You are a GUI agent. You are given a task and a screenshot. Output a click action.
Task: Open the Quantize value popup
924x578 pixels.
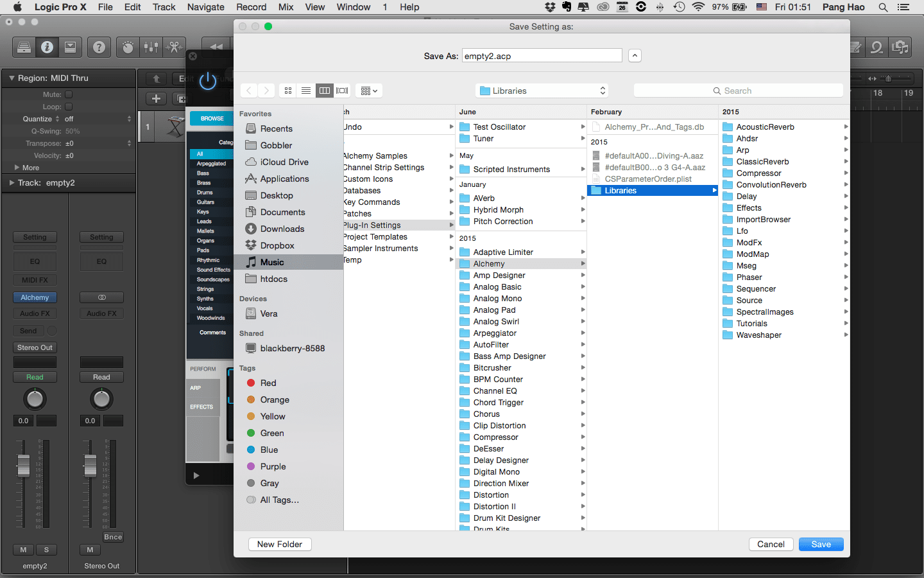(97, 119)
